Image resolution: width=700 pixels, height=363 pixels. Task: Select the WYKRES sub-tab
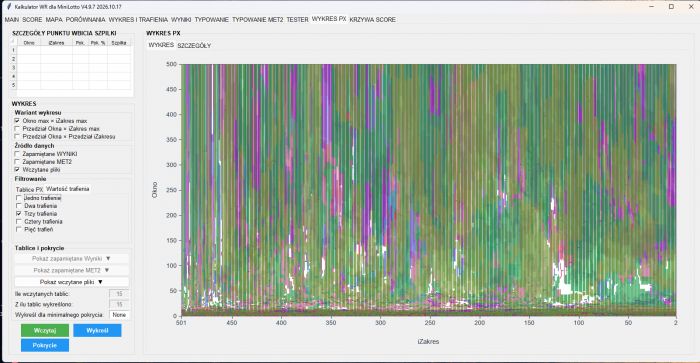[161, 45]
